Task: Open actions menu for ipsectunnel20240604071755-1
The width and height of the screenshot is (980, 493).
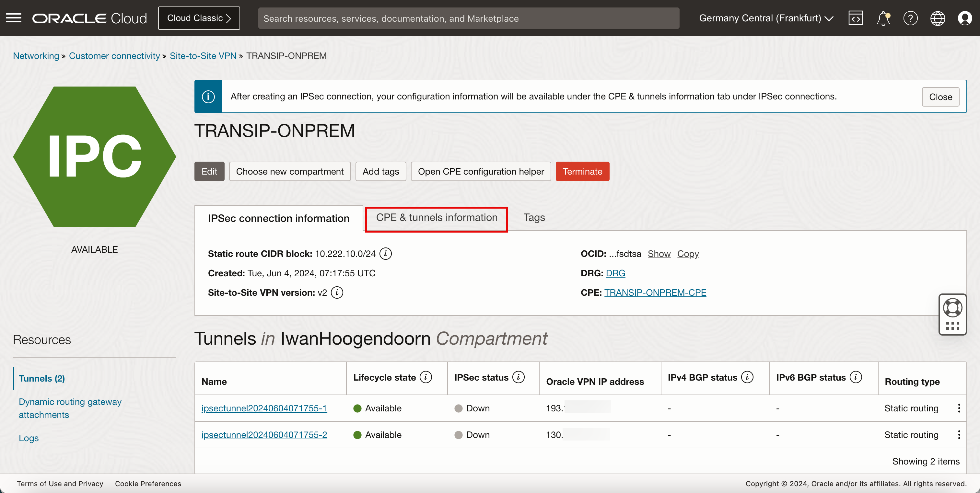Action: coord(959,408)
